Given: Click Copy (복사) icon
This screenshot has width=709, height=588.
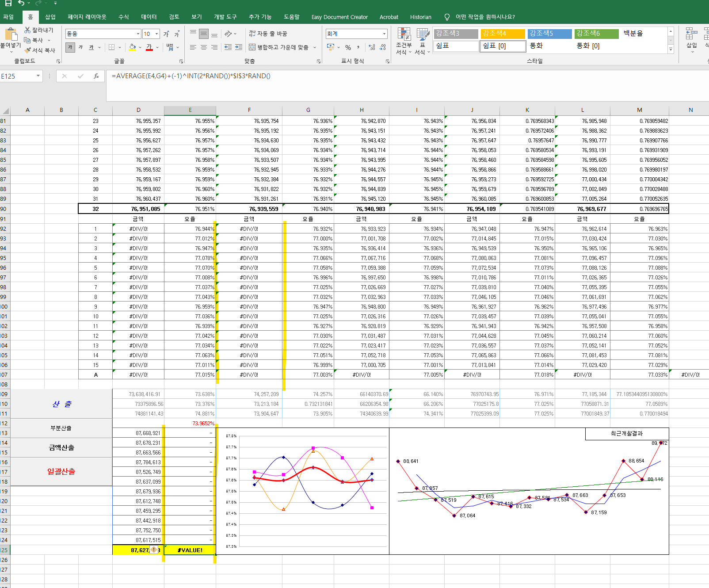Looking at the screenshot, I should click(x=27, y=40).
